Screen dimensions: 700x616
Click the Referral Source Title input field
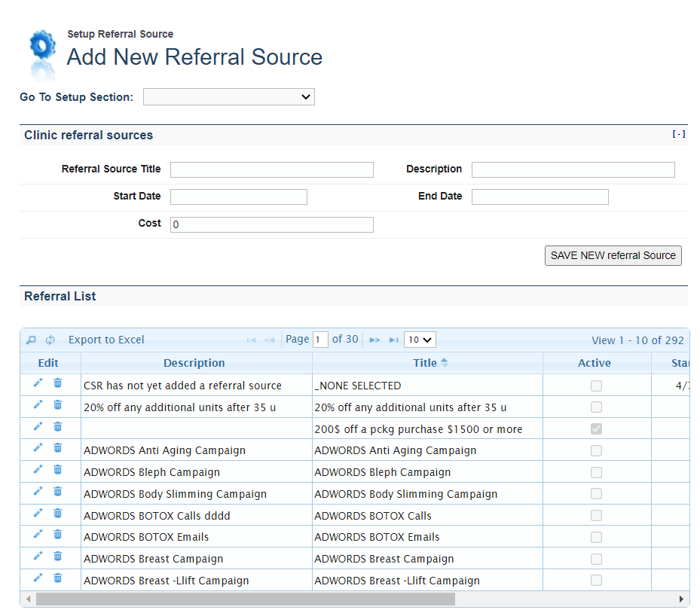(x=271, y=169)
